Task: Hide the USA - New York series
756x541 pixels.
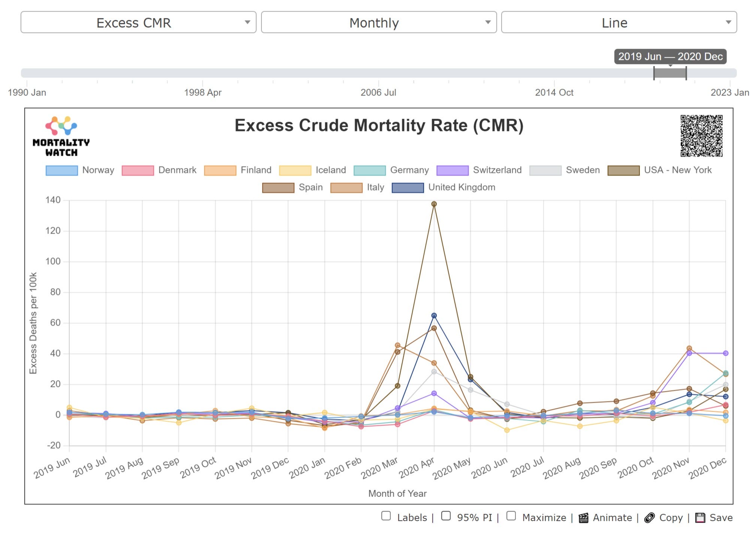Action: (623, 170)
